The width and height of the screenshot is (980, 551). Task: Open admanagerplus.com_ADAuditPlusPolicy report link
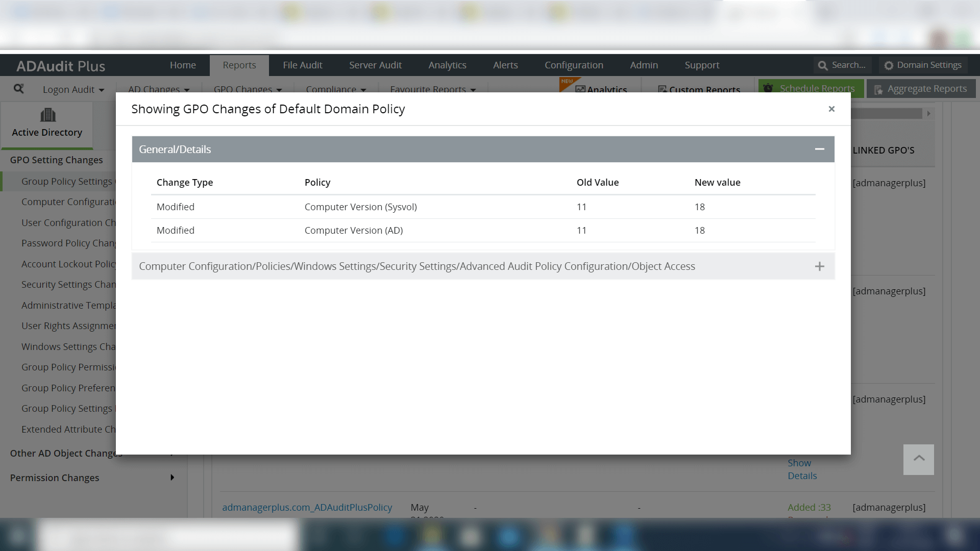point(307,507)
